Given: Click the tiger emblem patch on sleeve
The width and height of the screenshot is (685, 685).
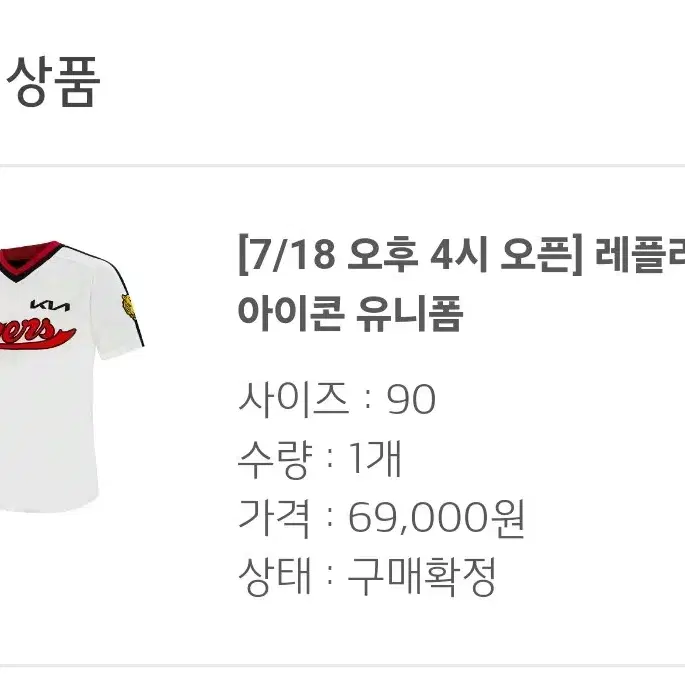Looking at the screenshot, I should point(128,305).
